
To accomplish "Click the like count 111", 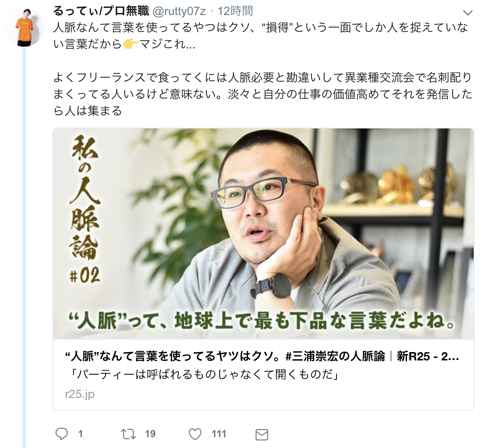I will 219,434.
